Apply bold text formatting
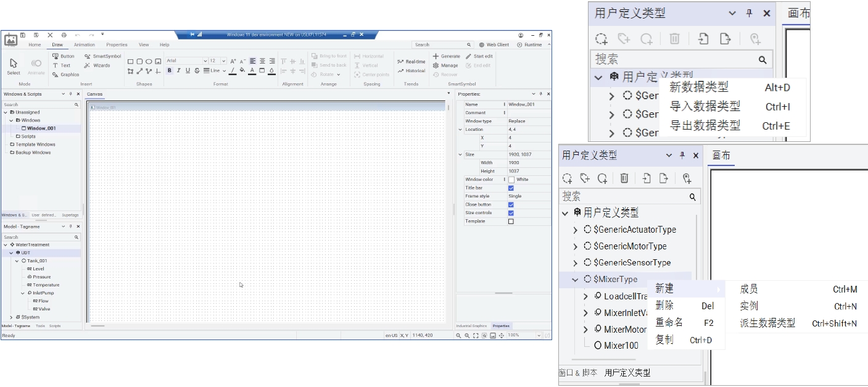 coord(170,70)
